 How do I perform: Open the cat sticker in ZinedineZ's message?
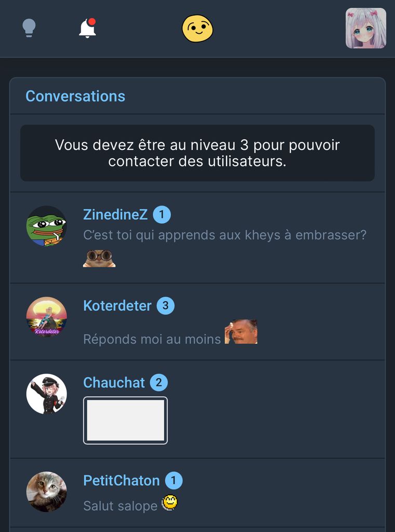99,258
